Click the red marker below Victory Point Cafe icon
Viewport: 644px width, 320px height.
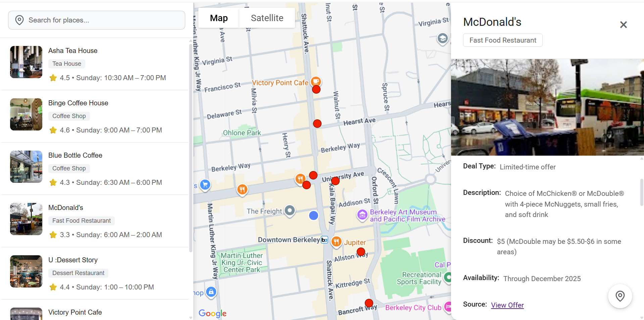click(x=316, y=90)
